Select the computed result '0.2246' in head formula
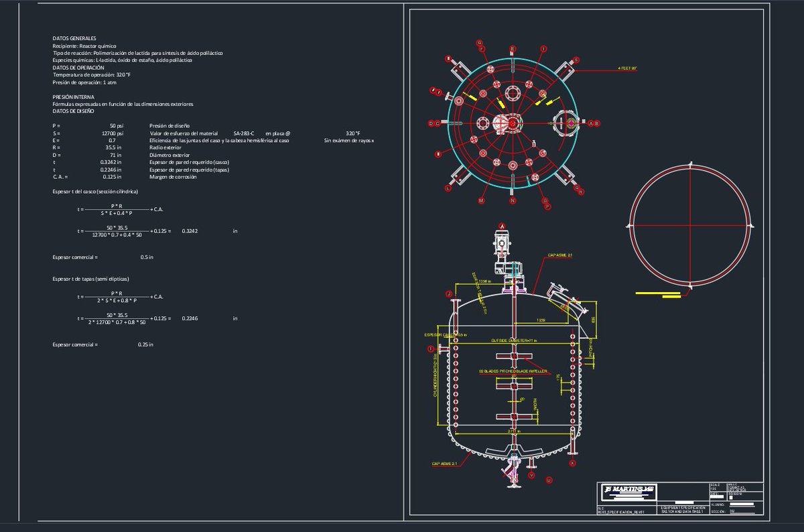Image resolution: width=804 pixels, height=532 pixels. (190, 318)
